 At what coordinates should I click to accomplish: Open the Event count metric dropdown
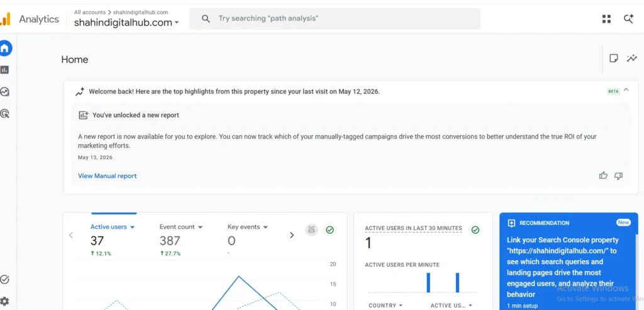click(x=181, y=226)
